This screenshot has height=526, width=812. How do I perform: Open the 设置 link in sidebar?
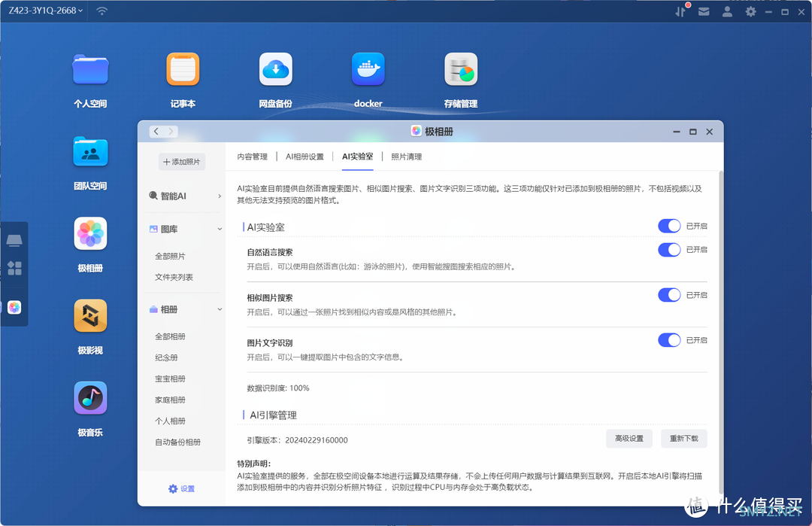187,488
